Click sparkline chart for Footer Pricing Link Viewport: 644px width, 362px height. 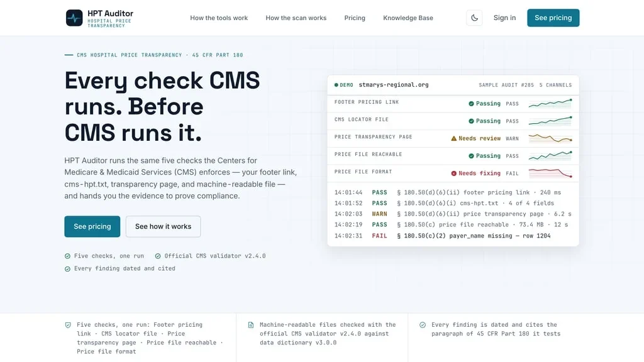pyautogui.click(x=550, y=104)
